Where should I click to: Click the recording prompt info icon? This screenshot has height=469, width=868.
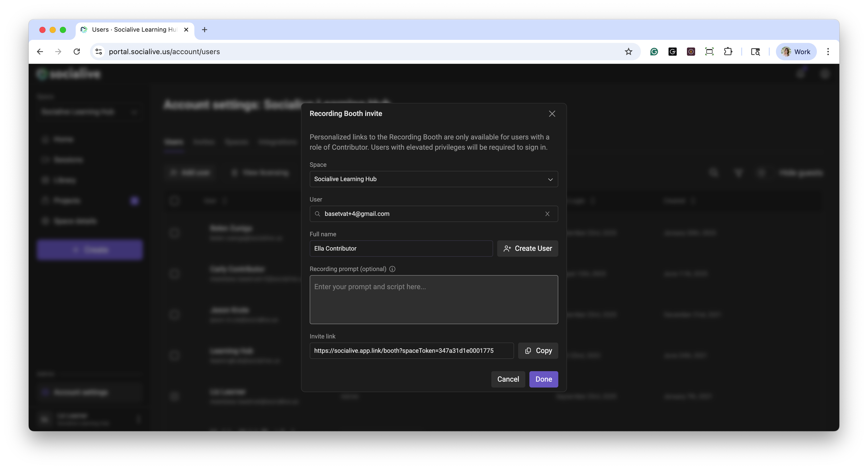(x=392, y=269)
